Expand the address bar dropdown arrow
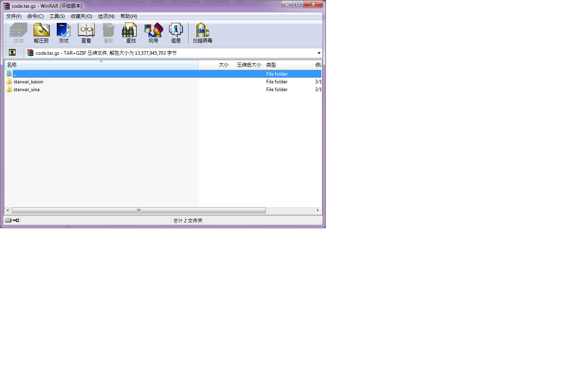This screenshot has width=588, height=368. coord(319,53)
